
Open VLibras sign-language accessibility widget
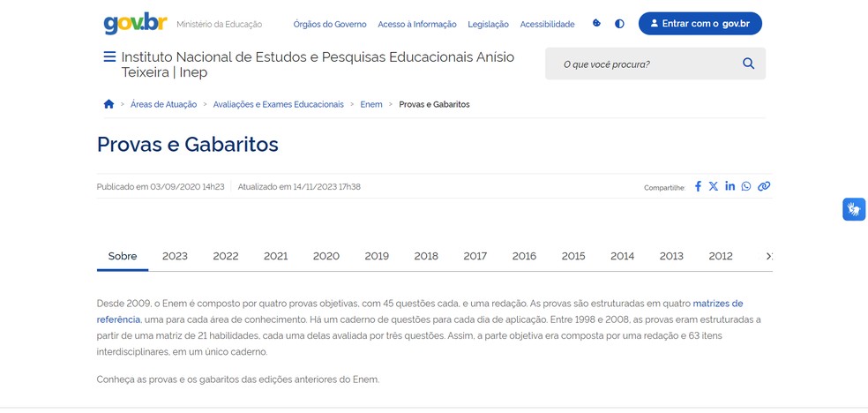pos(854,209)
